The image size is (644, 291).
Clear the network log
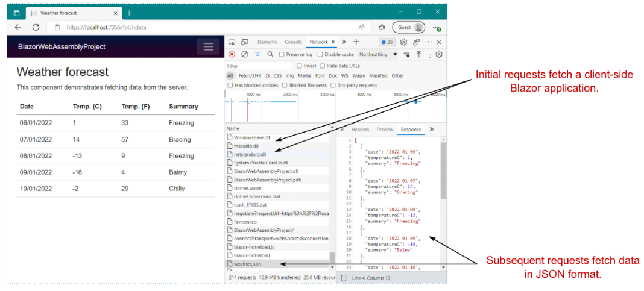[245, 54]
